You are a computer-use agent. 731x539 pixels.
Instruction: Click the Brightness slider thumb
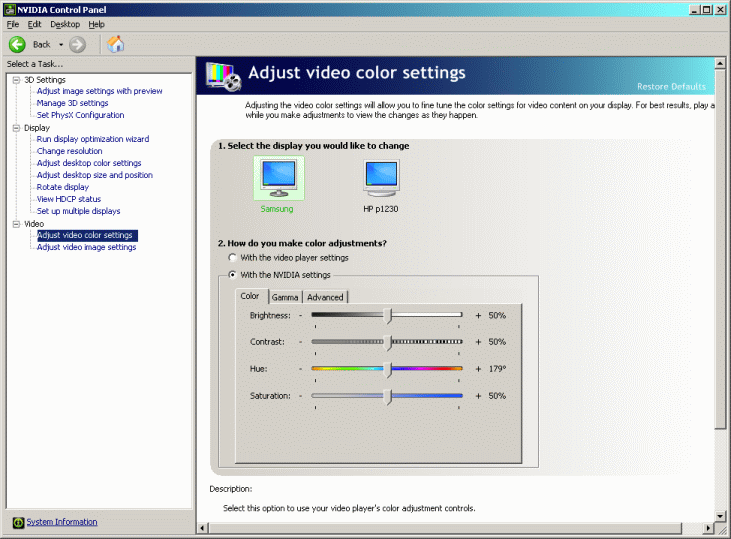tap(388, 316)
